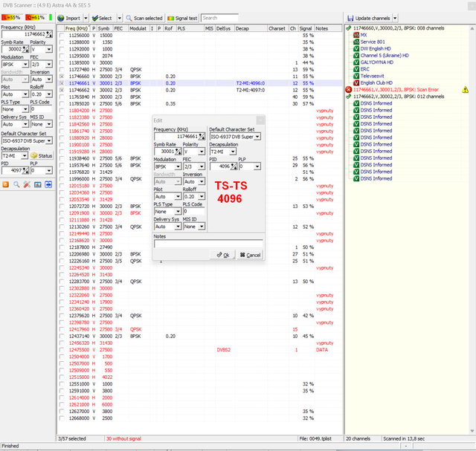Open the wrench and screwdriver settings icon
This screenshot has height=451, width=476.
click(x=27, y=184)
